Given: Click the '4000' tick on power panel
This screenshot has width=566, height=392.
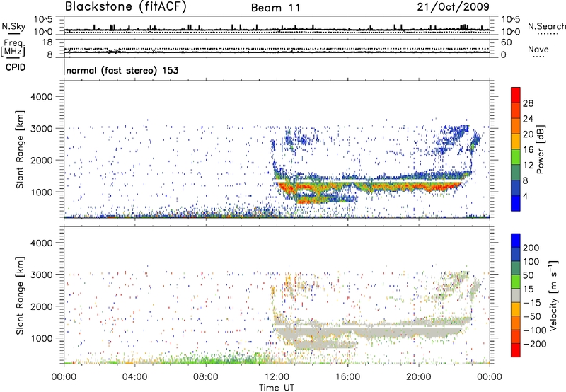Looking at the screenshot, I should [x=41, y=97].
